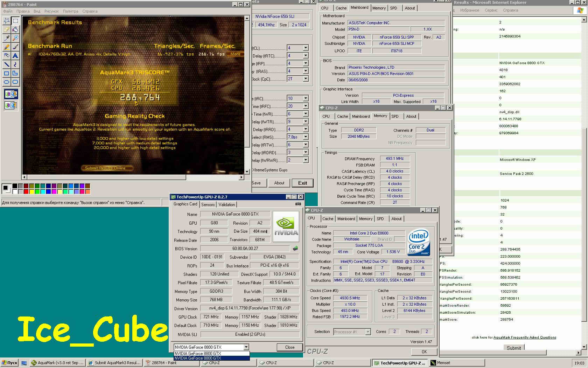Open the tCL dropdown in Memset
Screen dimensions: 588x368
pos(306,48)
